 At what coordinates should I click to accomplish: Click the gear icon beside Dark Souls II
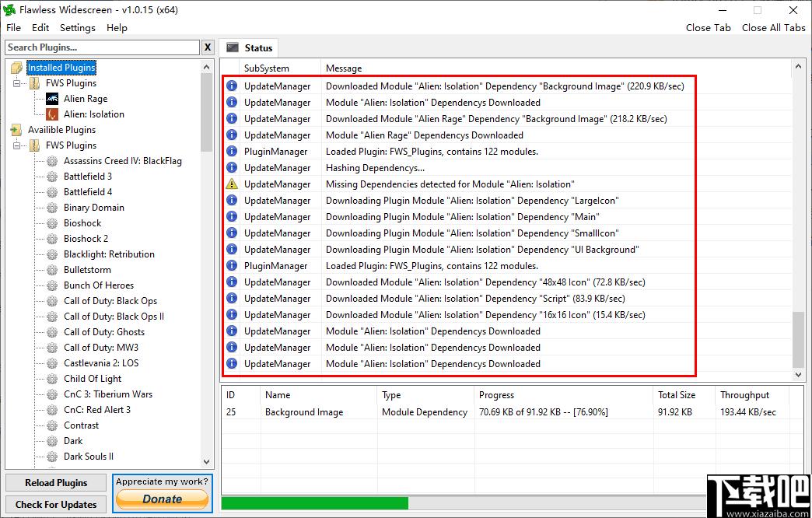(x=52, y=457)
